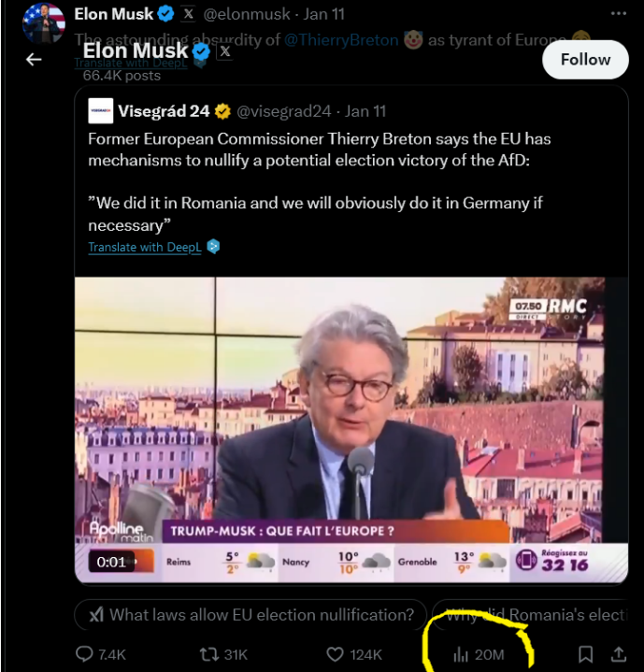Image resolution: width=644 pixels, height=672 pixels.
Task: Click the X affiliation badge beside the header name
Action: (225, 52)
